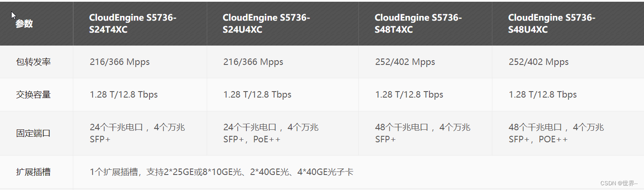Click the 扩展插槽 row label
This screenshot has height=190, width=644.
33,172
